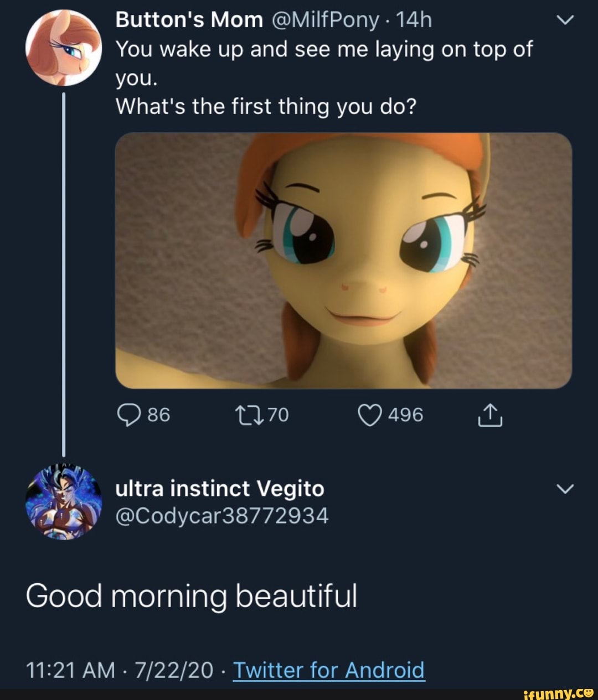Open the @MilfPony handle
This screenshot has height=700, width=598.
326,20
